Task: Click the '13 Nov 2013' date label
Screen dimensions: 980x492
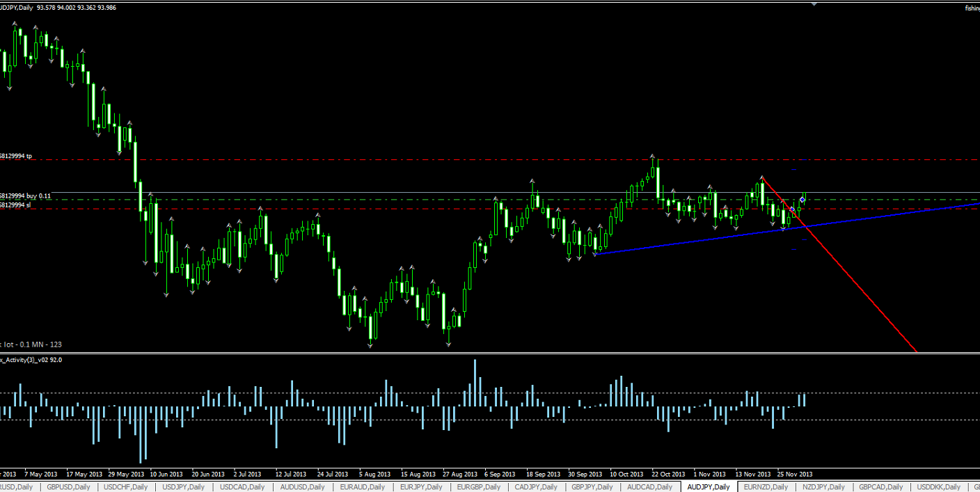Action: pyautogui.click(x=752, y=474)
